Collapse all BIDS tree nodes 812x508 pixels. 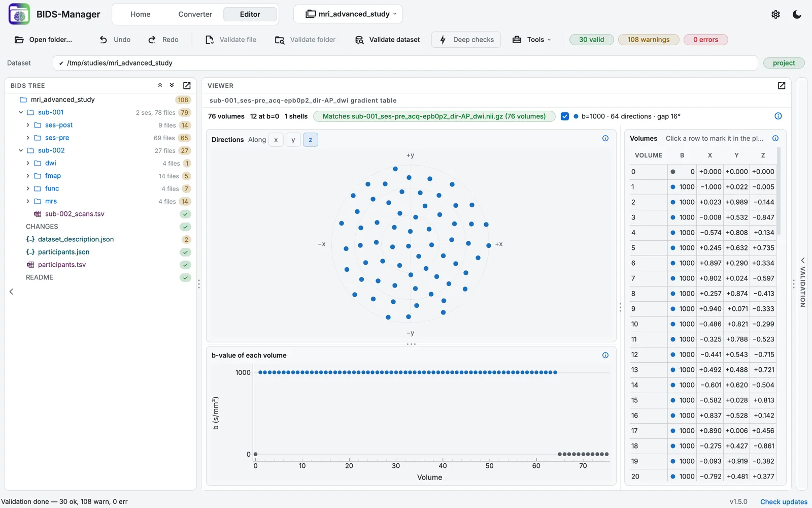point(160,85)
